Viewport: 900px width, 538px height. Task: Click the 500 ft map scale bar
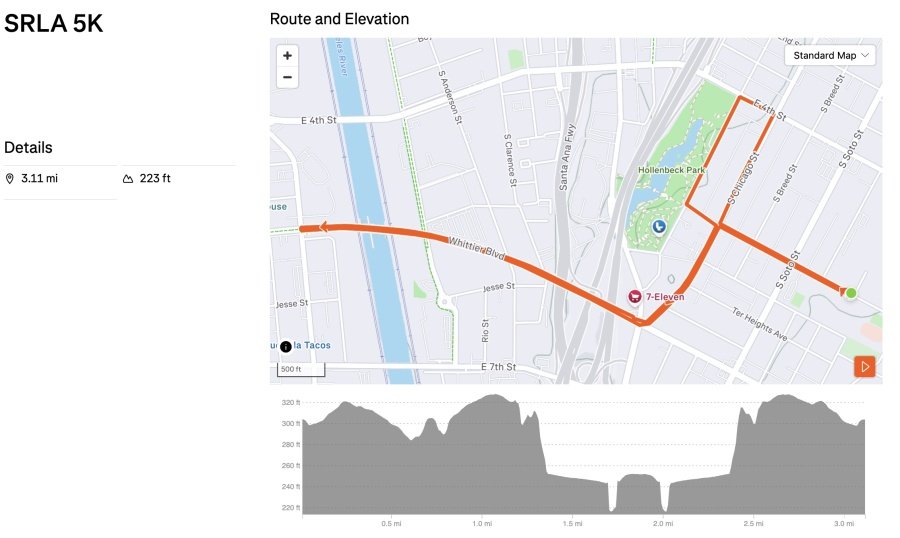pos(289,370)
